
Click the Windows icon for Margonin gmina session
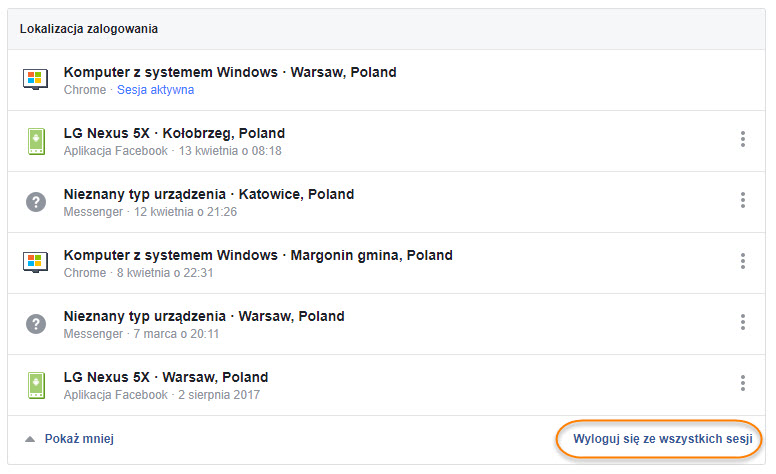click(x=36, y=263)
